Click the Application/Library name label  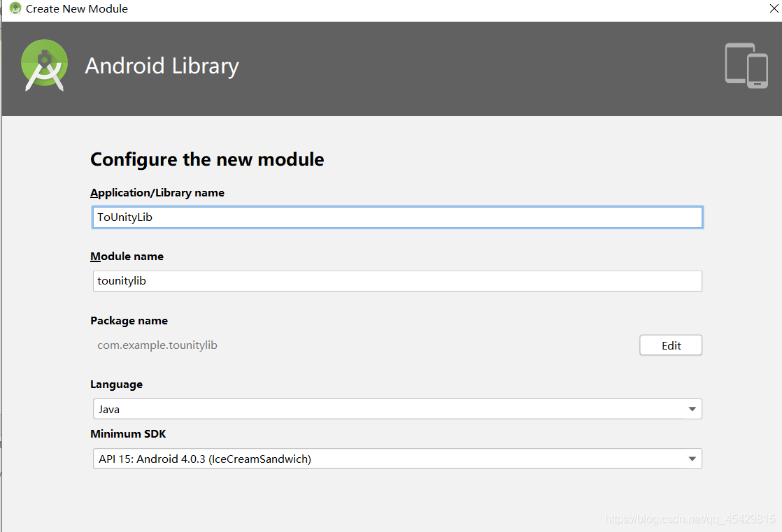tap(157, 193)
